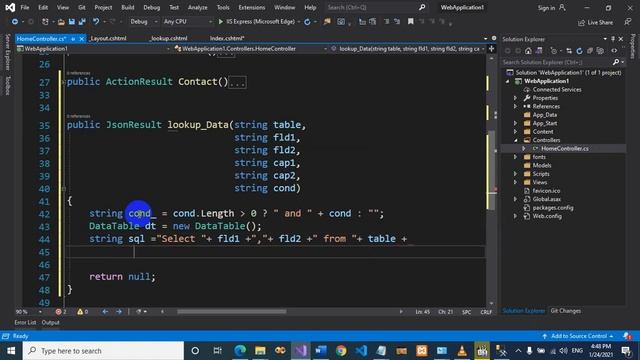Click the Sign in link
Viewport: 640px width, 360px height.
(546, 8)
